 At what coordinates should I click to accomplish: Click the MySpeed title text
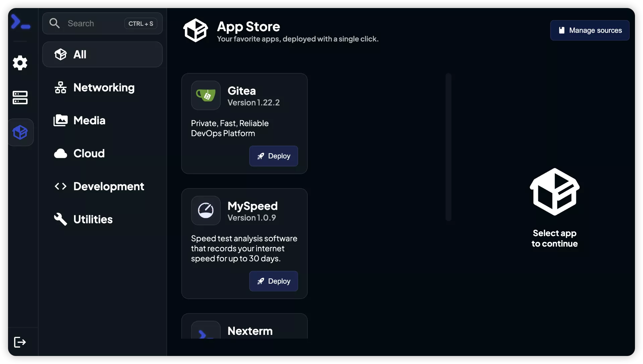coord(253,206)
